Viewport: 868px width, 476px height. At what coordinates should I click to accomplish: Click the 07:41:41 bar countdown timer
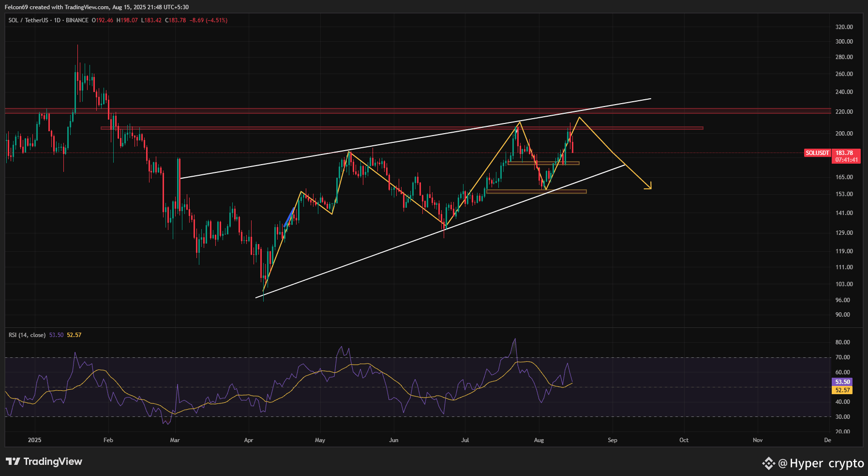pos(846,160)
